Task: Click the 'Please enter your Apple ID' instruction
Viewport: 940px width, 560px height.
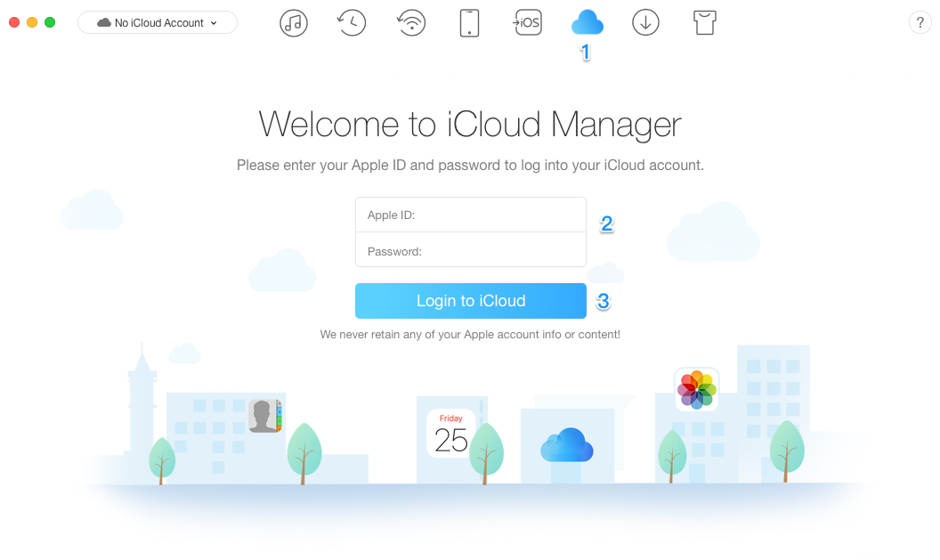Action: (470, 165)
